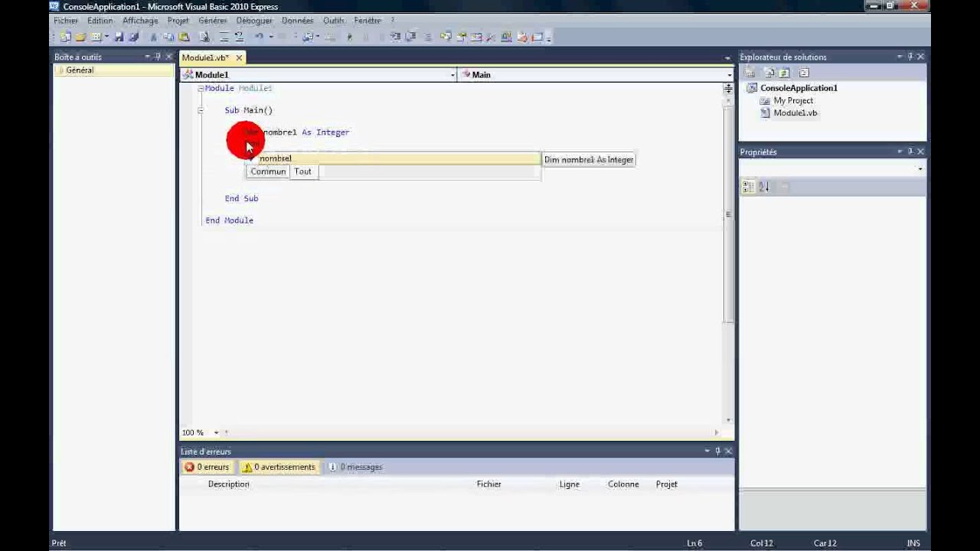Switch Properties panel to categorized view
The width and height of the screenshot is (980, 551).
tap(749, 187)
